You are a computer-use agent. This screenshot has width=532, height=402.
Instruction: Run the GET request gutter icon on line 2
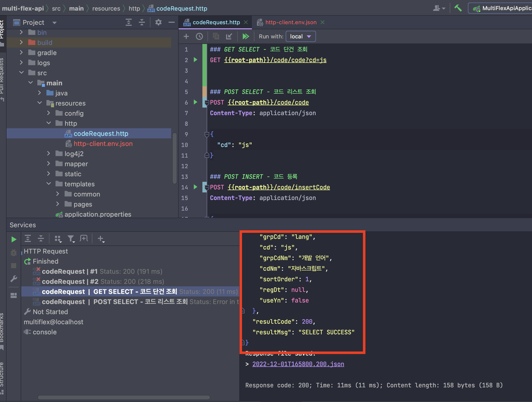[195, 60]
